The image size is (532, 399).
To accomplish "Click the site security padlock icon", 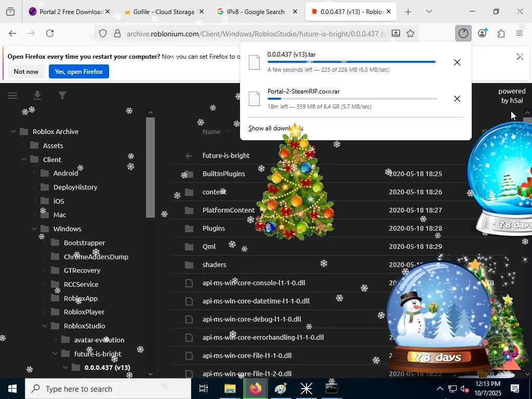I will click(x=117, y=33).
